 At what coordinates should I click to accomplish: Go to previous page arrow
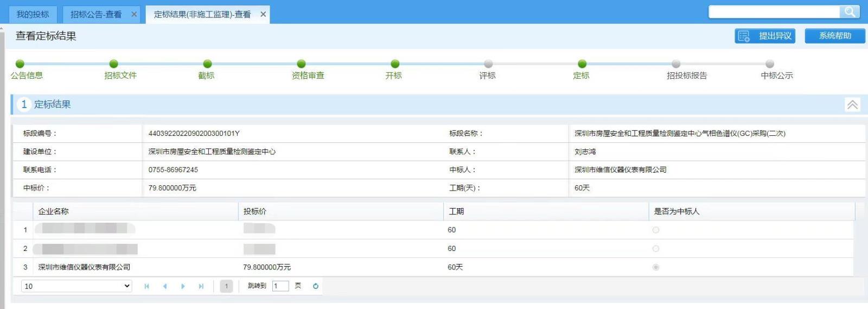click(x=165, y=286)
